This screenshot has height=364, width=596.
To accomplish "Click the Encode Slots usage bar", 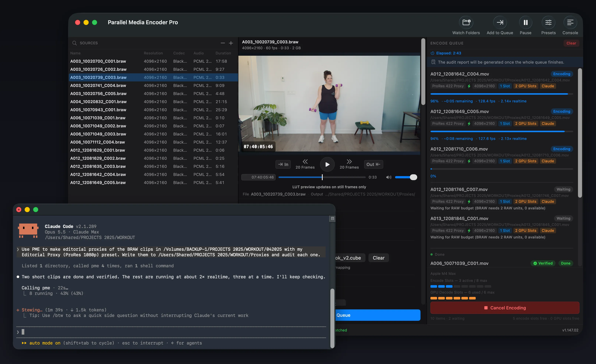I will coord(461,286).
